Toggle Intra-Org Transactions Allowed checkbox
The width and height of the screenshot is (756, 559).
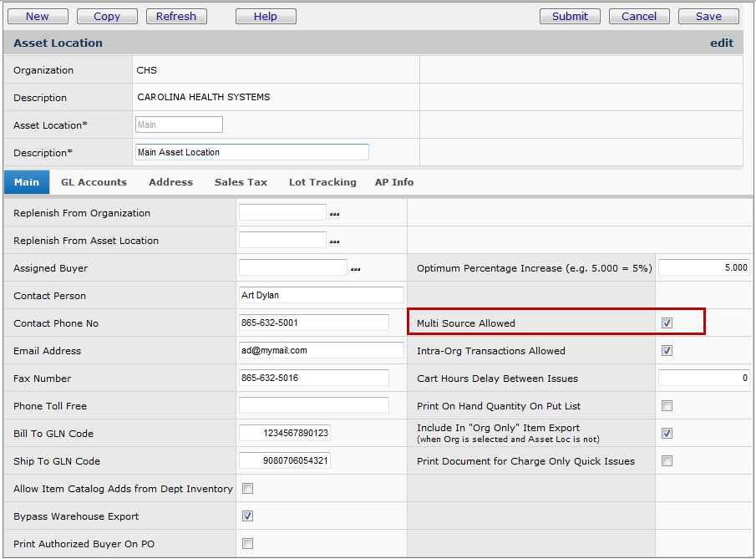tap(667, 351)
